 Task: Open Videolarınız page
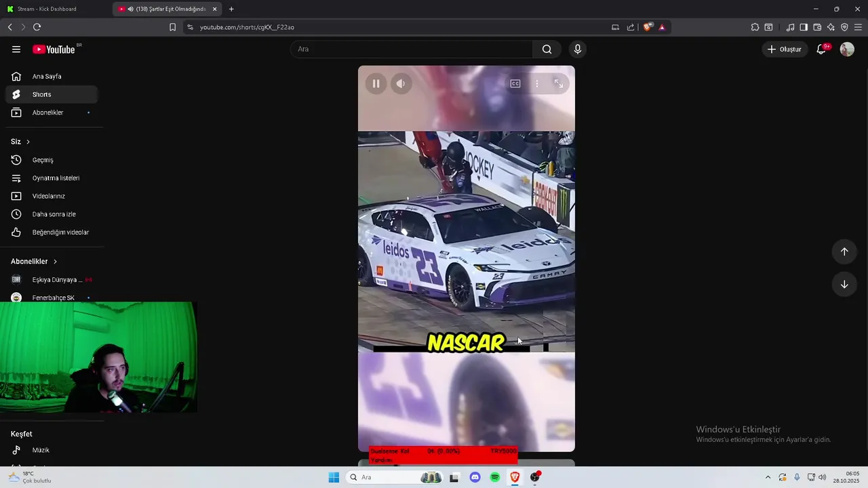click(52, 196)
